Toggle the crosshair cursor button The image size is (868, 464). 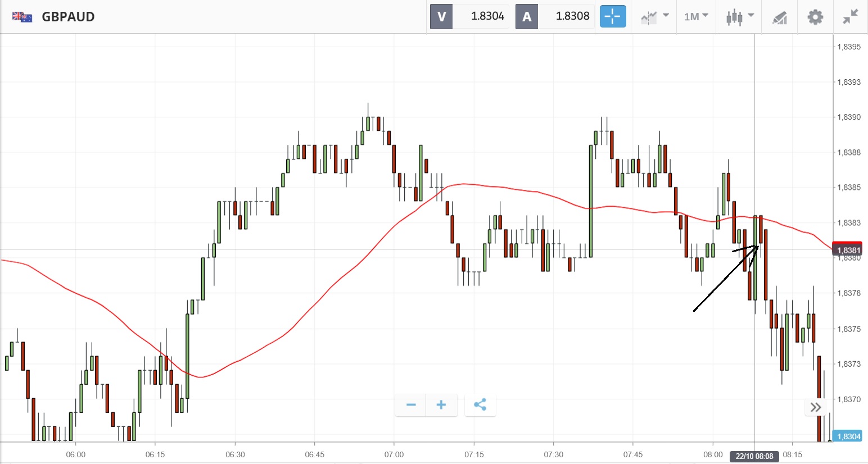(x=612, y=16)
